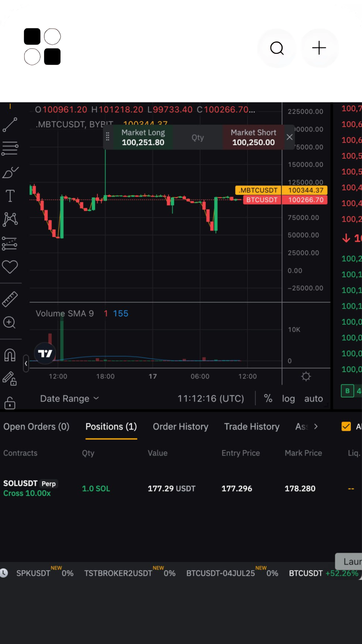Click the .MBTCUSDT yellow price label

tap(281, 190)
